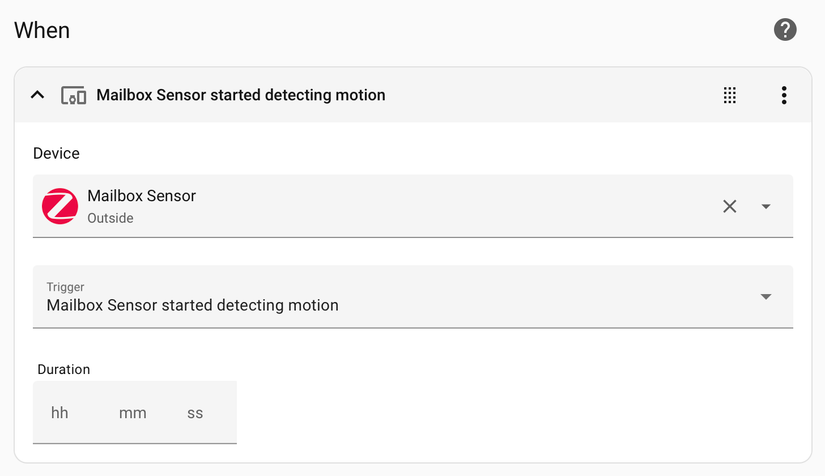Click the Device field label
This screenshot has width=825, height=476.
pos(56,153)
